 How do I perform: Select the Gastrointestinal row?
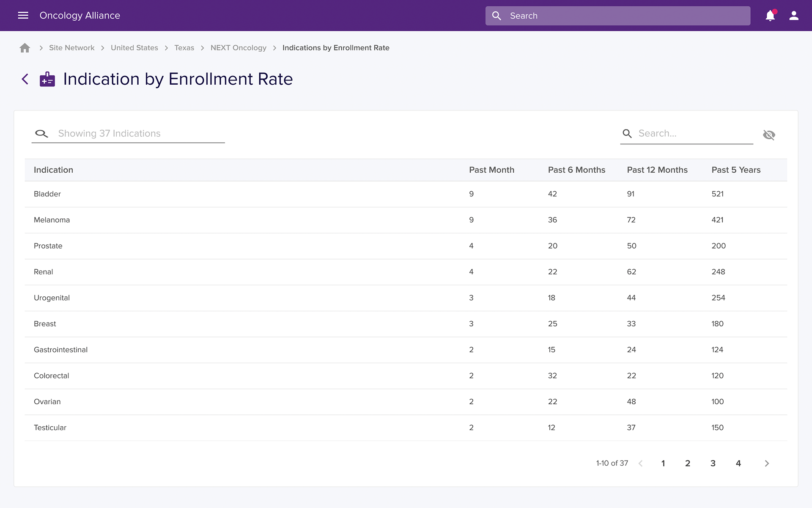point(406,350)
